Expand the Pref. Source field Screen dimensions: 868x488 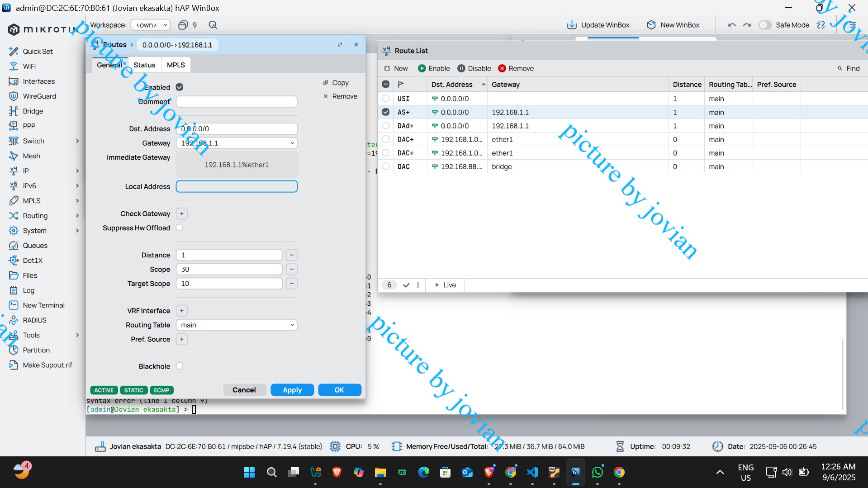coord(182,340)
